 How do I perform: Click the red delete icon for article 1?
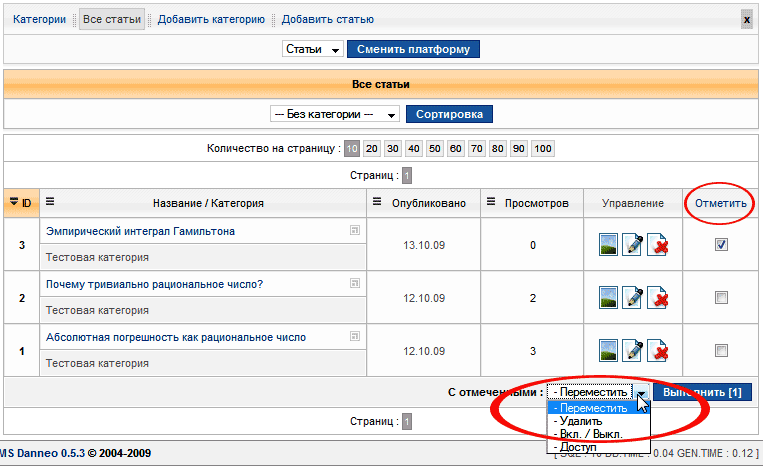(657, 350)
